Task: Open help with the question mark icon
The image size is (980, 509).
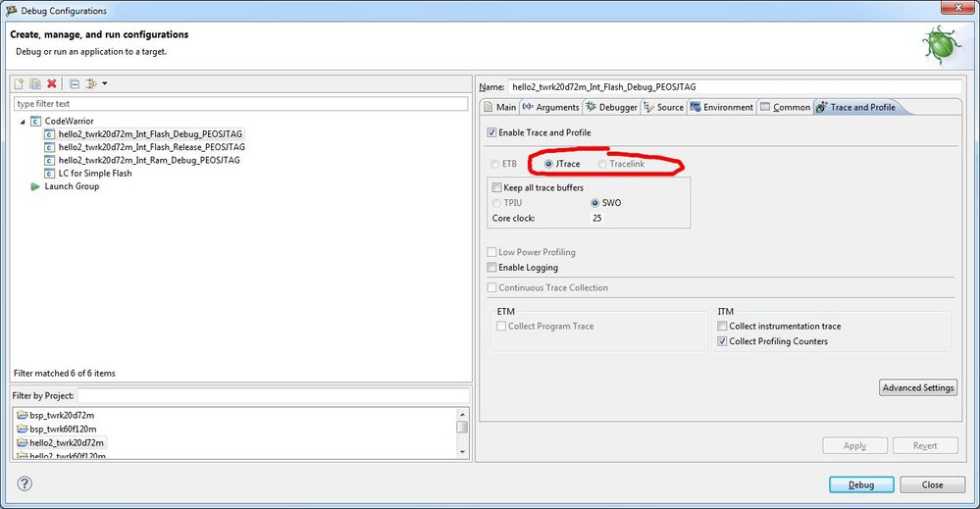Action: [25, 484]
